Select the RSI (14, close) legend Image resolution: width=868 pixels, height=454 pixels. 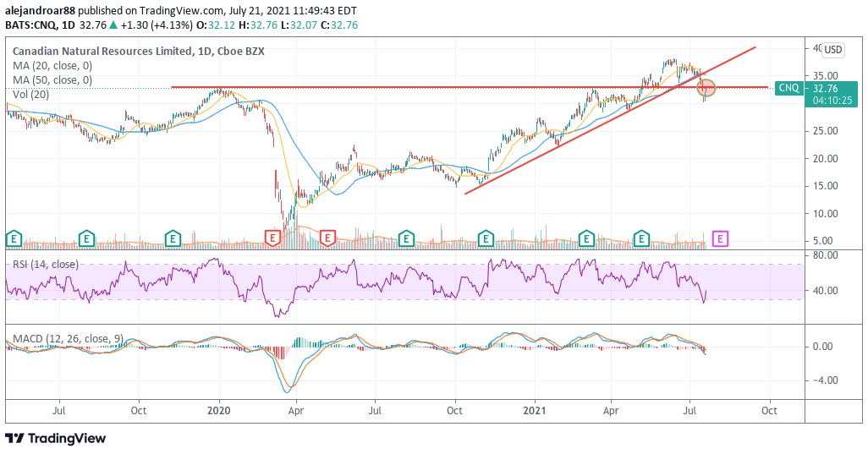click(46, 265)
